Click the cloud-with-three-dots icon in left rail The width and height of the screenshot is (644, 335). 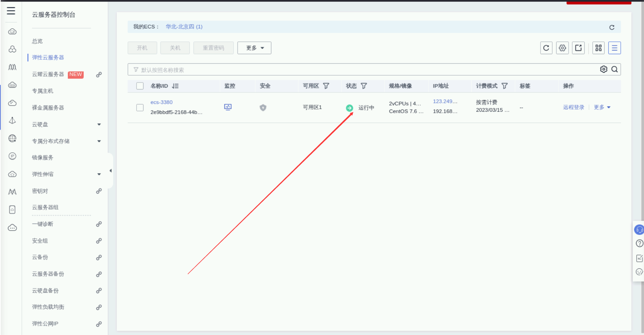[12, 228]
